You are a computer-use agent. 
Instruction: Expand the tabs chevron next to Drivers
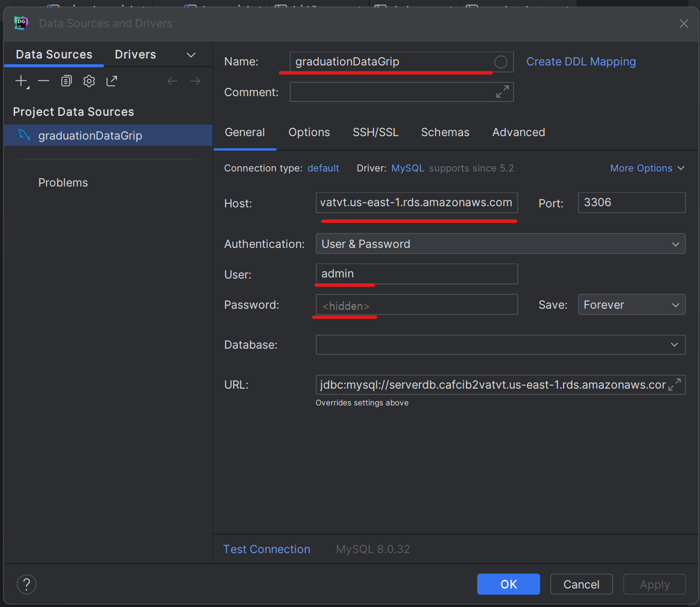tap(191, 54)
